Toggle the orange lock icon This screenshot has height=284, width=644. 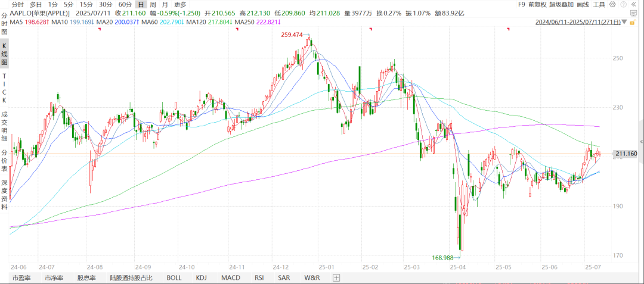click(x=633, y=22)
